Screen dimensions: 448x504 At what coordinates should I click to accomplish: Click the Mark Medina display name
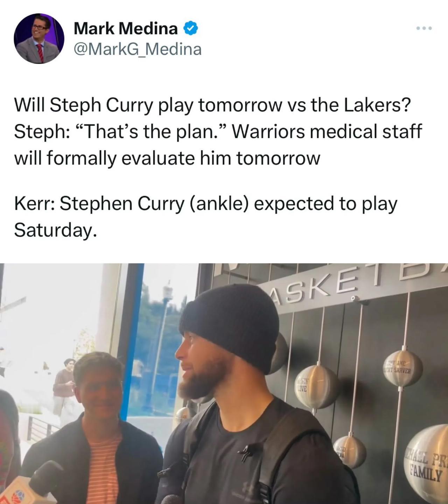(126, 29)
